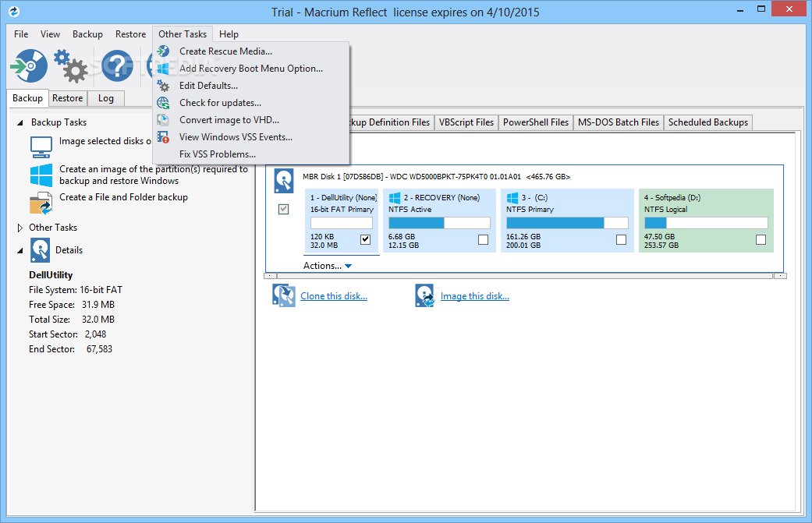Click the Clone this disk icon
Viewport: 812px width, 523px height.
click(x=284, y=295)
